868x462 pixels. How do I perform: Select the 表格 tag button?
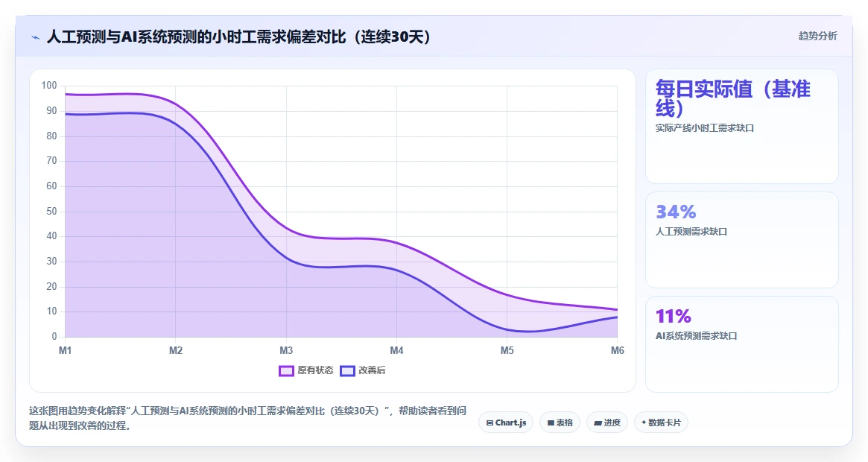pyautogui.click(x=560, y=422)
